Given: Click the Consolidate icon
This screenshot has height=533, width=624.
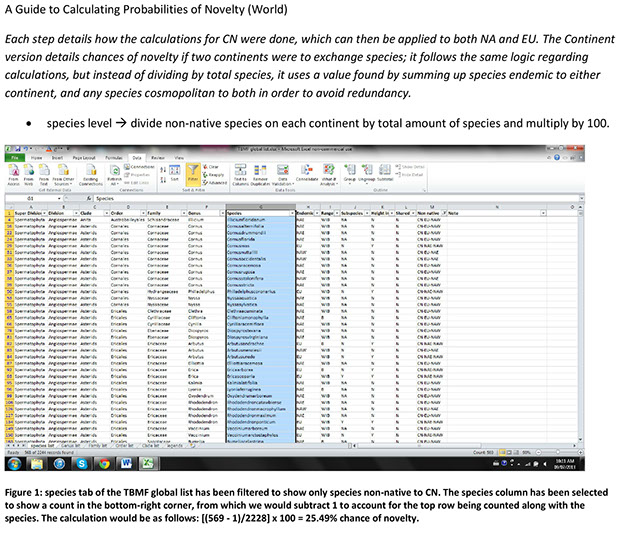Looking at the screenshot, I should click(307, 174).
